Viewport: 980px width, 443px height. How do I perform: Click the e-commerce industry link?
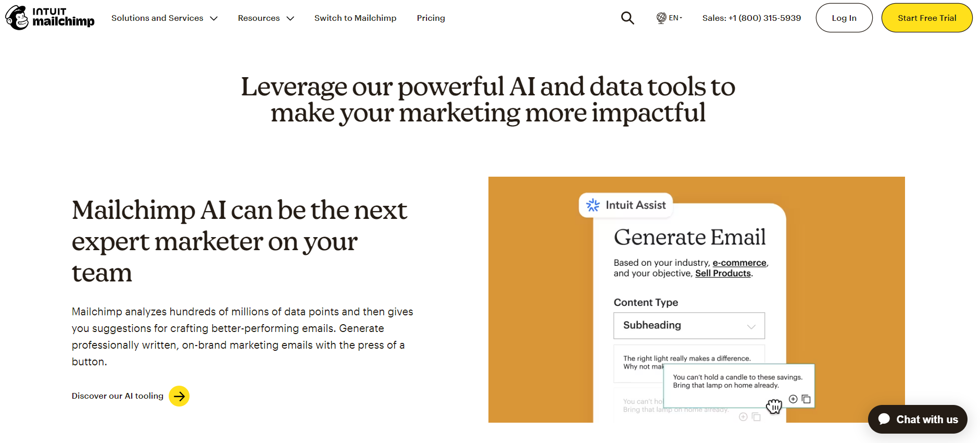point(739,263)
